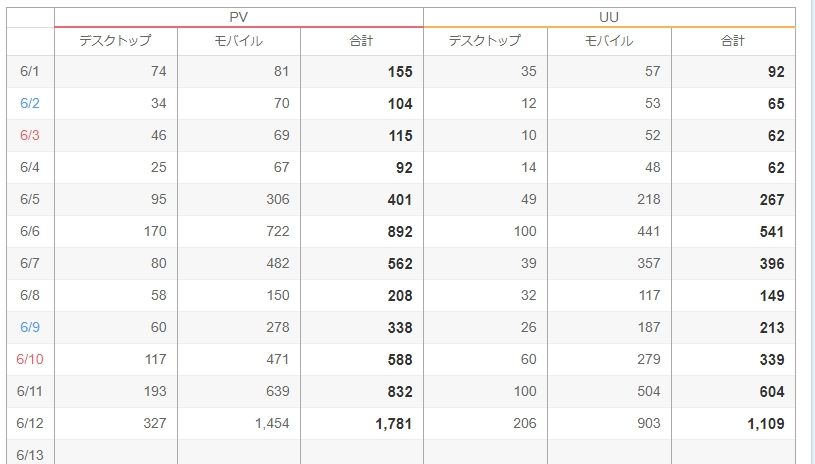The height and width of the screenshot is (464, 815).
Task: Click the 6/9 date label
Action: [x=30, y=327]
